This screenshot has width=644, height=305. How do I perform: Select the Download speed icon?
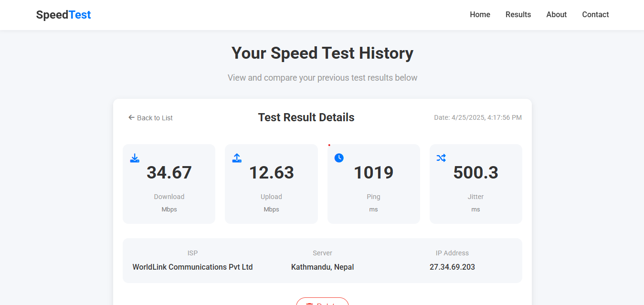click(x=135, y=158)
